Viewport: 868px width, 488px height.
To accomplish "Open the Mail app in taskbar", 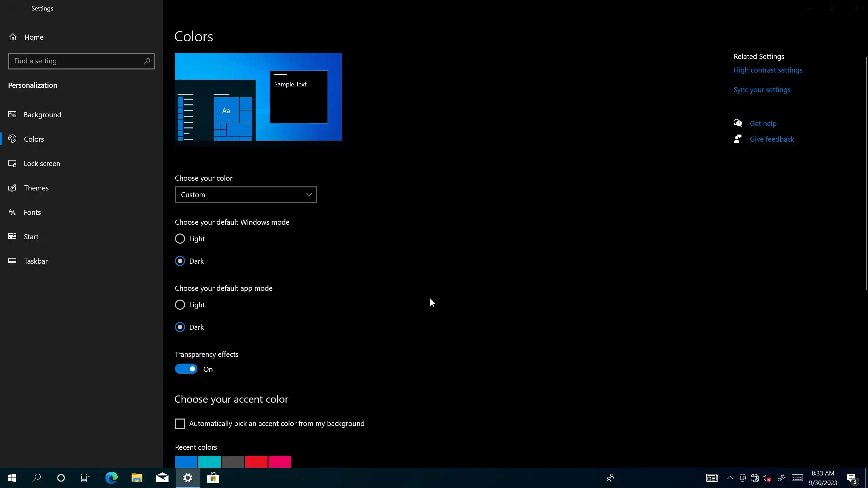I will pos(162,478).
